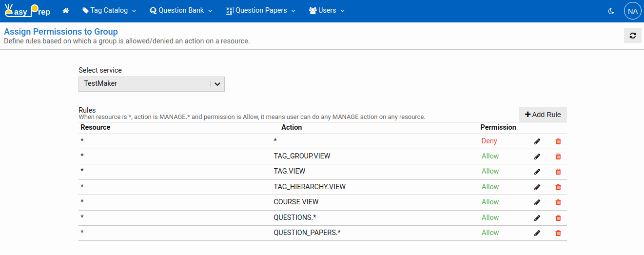Screen dimensions: 644x255
Task: Delete the QUESTION_PAPERS.* rule
Action: tap(558, 233)
